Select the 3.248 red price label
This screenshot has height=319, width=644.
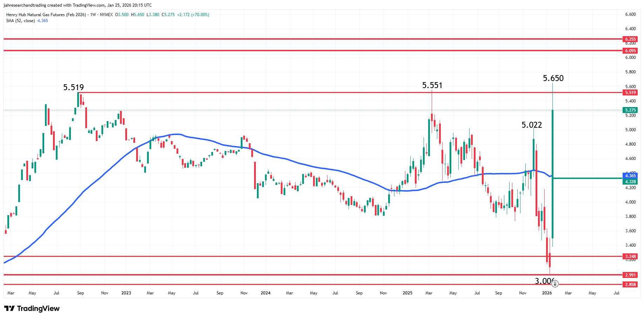click(630, 257)
